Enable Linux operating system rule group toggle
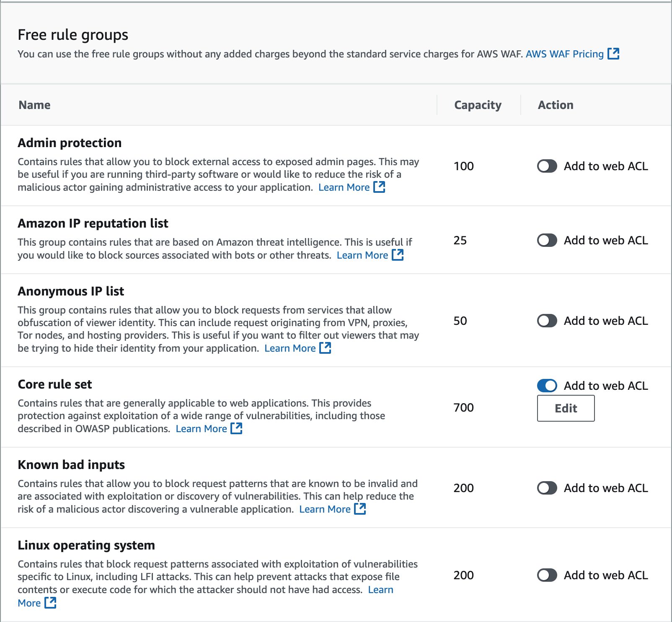This screenshot has height=622, width=672. click(x=547, y=575)
